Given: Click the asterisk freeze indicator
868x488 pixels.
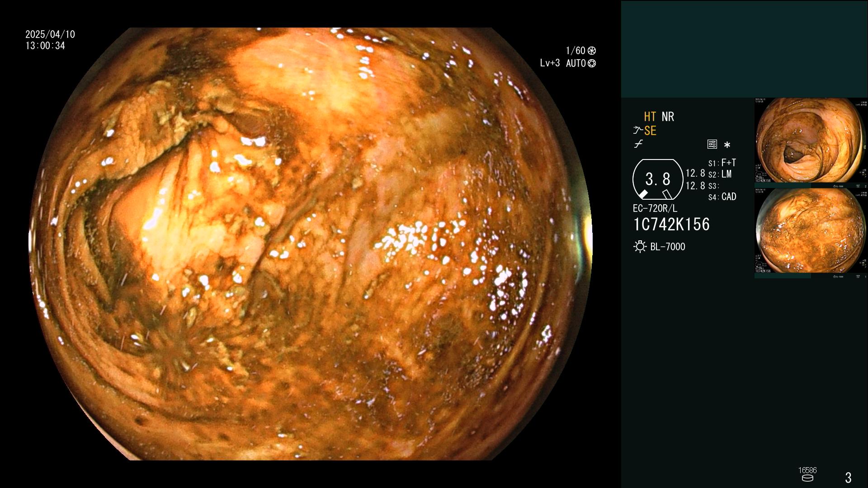Looking at the screenshot, I should coord(727,145).
